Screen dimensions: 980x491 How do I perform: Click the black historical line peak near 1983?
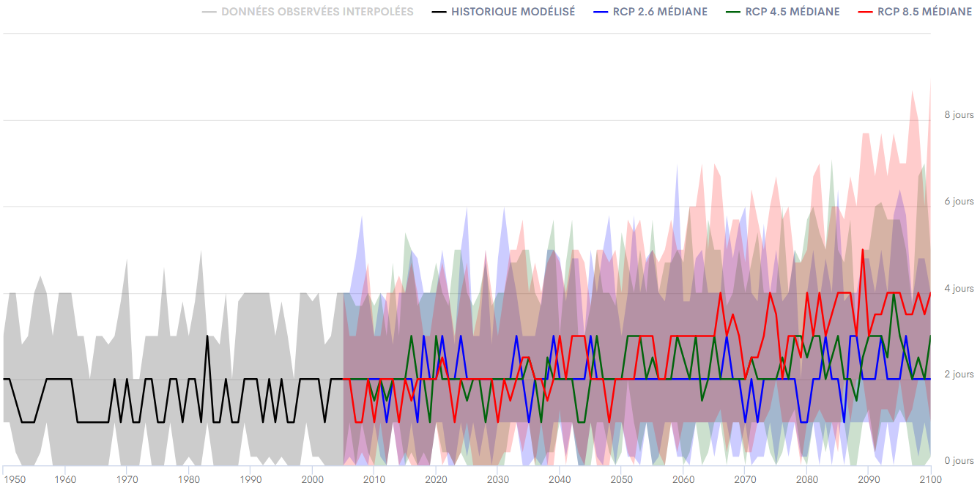coord(207,336)
